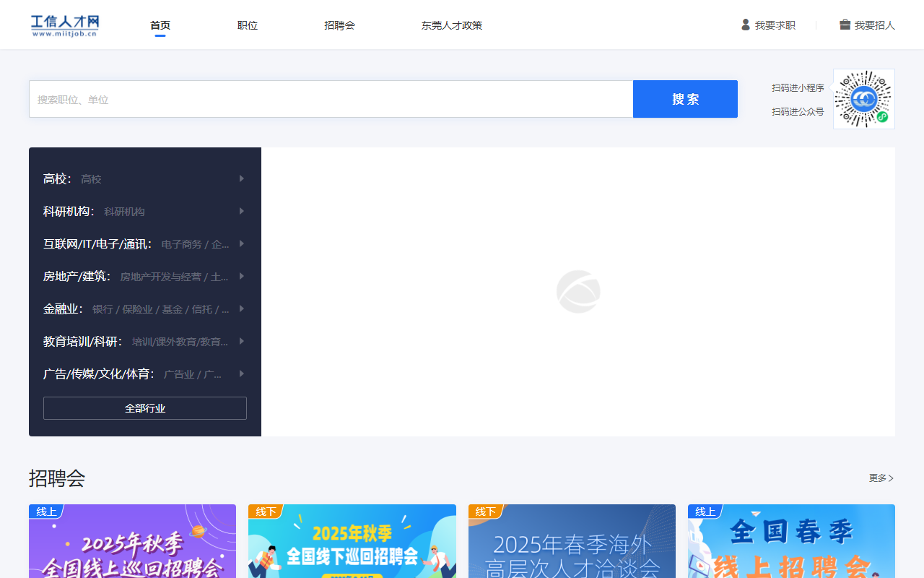This screenshot has height=578, width=924.
Task: Click 房地产开发与经营 subcategory text
Action: point(160,277)
